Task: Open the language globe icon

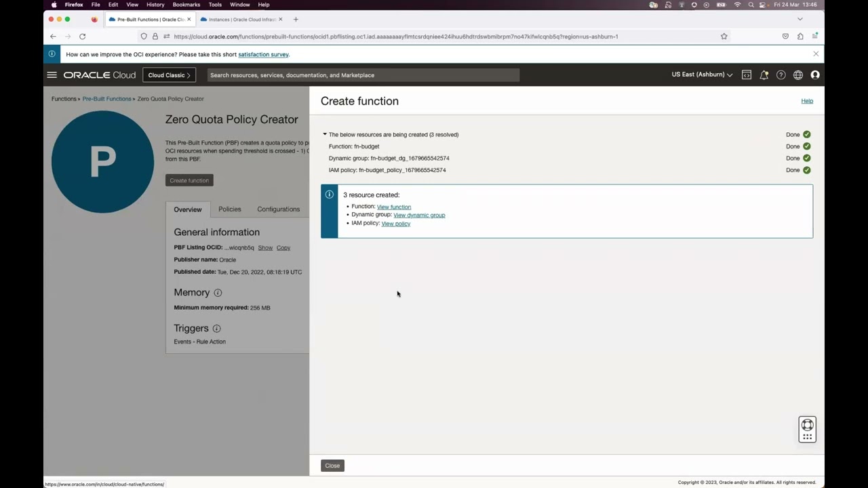Action: [x=798, y=75]
